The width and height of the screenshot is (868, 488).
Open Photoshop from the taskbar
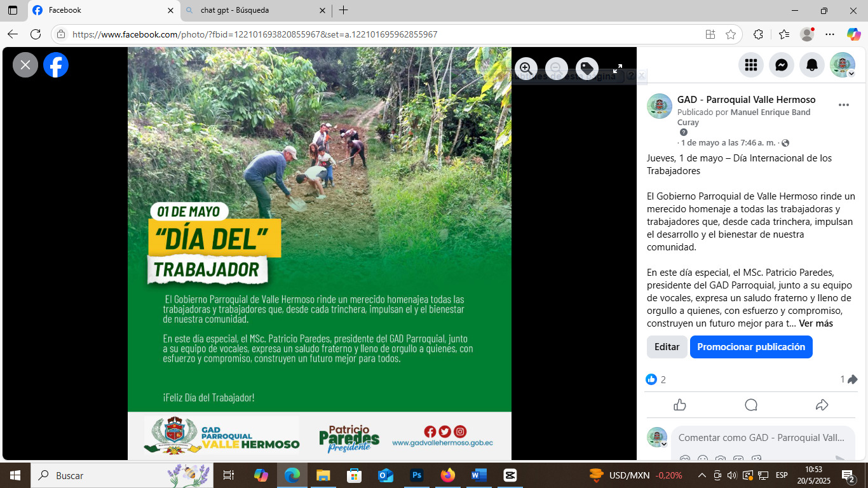click(x=417, y=475)
